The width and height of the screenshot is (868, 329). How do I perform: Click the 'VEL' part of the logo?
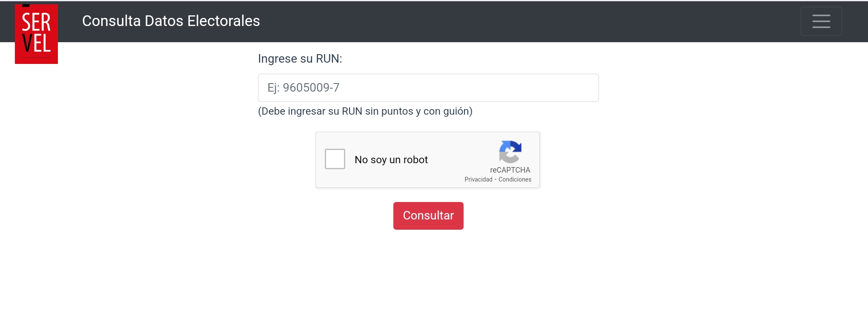click(36, 43)
